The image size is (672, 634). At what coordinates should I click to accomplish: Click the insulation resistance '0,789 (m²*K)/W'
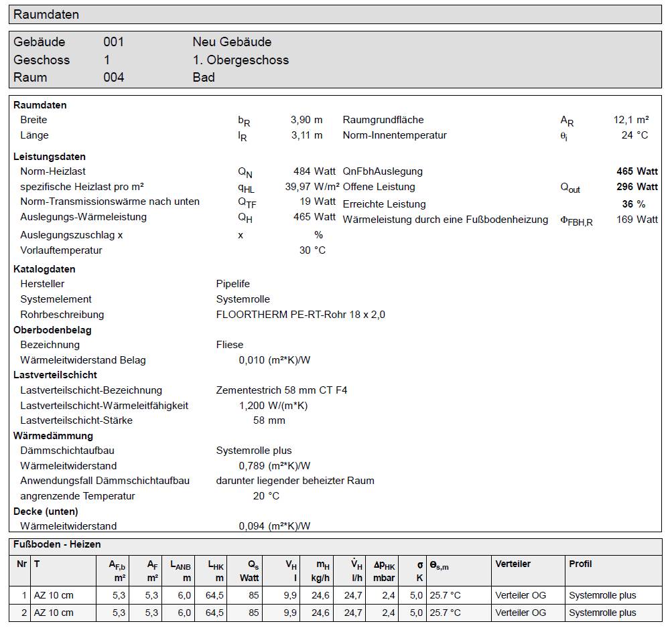point(275,466)
